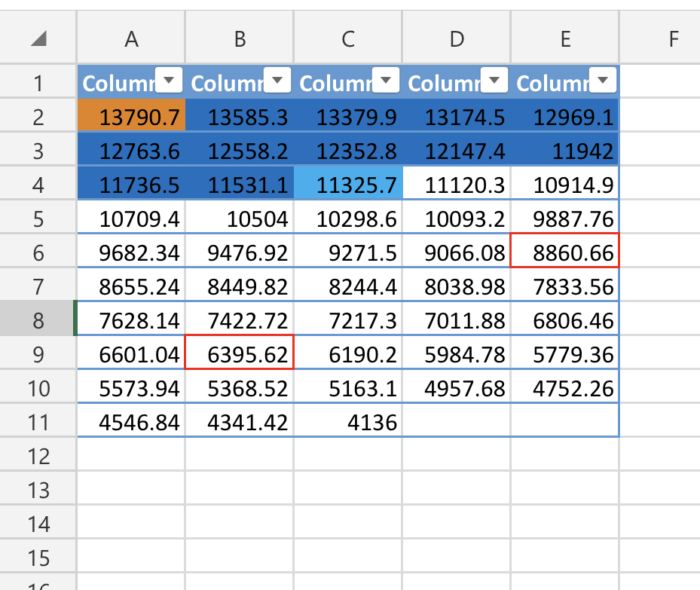The width and height of the screenshot is (700, 590).
Task: Select row 1 header
Action: pos(38,81)
